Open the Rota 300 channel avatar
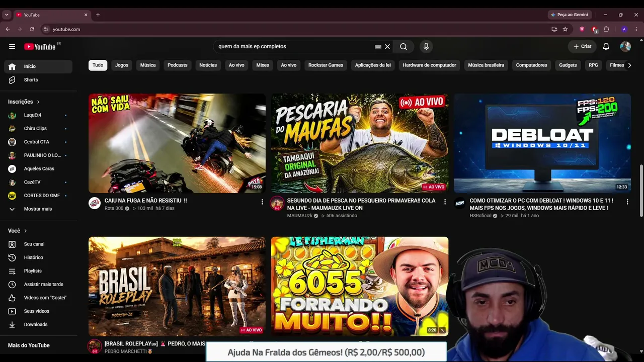The image size is (644, 362). tap(95, 203)
